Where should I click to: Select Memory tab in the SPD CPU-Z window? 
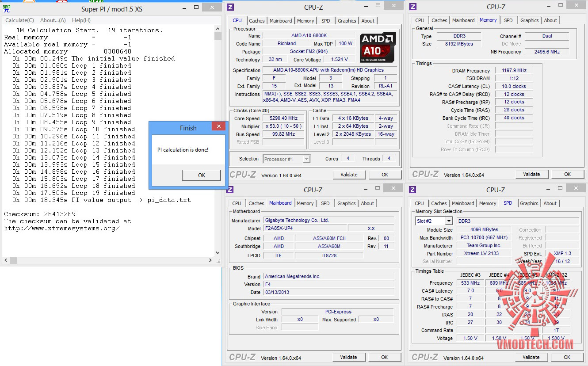coord(488,203)
